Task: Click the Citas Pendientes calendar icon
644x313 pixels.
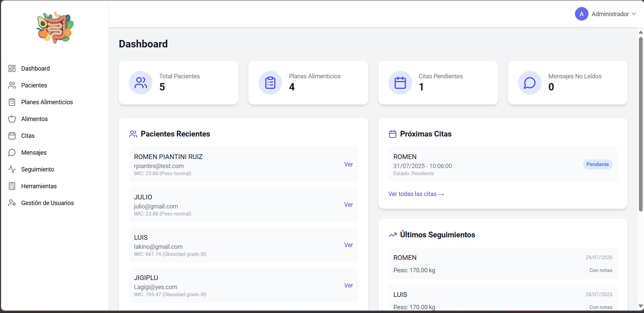Action: tap(400, 83)
